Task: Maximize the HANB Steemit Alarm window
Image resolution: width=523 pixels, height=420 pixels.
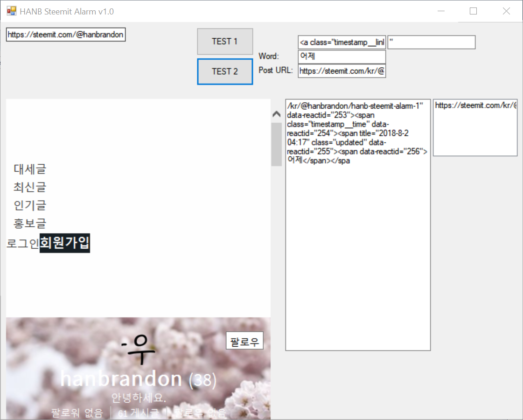Action: tap(473, 11)
